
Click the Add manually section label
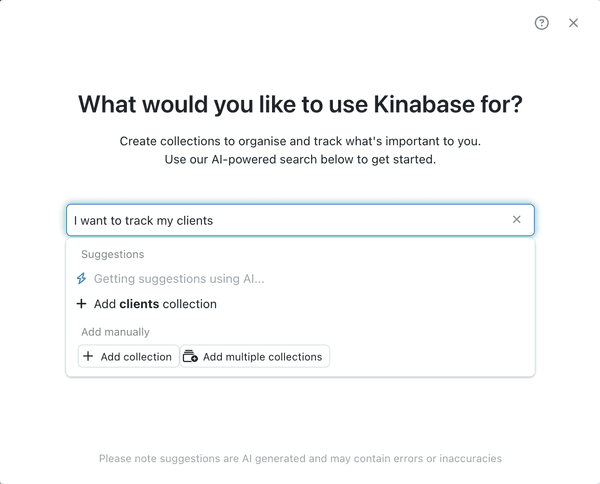(115, 332)
